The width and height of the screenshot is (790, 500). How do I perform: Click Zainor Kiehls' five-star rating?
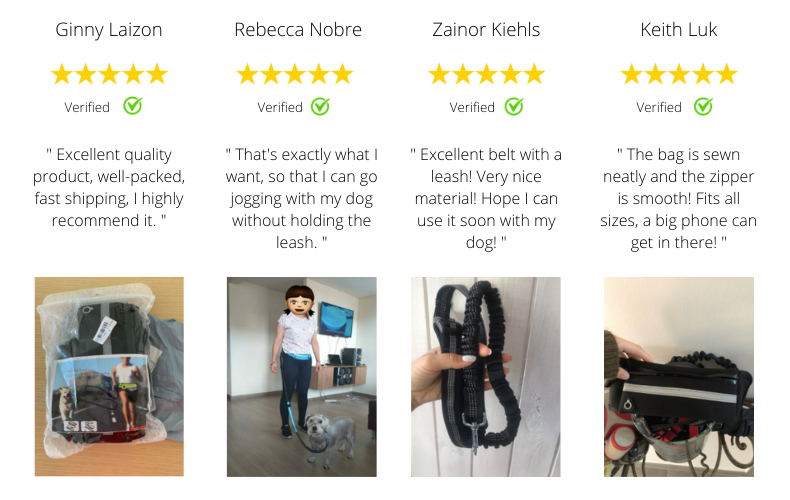click(x=486, y=74)
